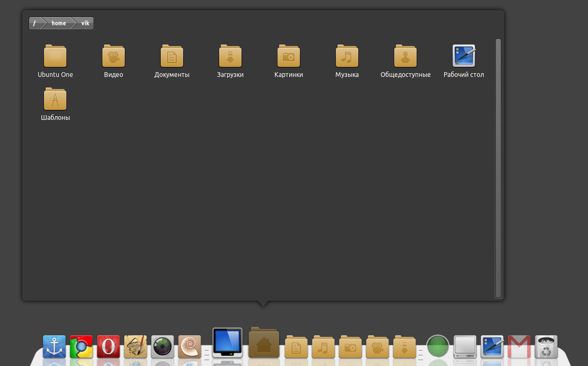Screen dimensions: 588x366
Task: Open the Рабочий стол desktop icon in popup
Action: coord(464,56)
